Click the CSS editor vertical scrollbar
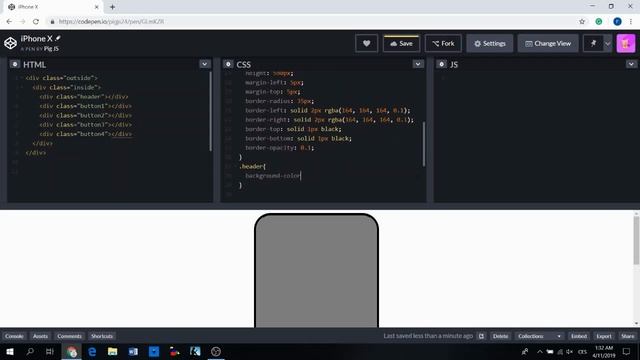640x360 pixels. pyautogui.click(x=424, y=144)
